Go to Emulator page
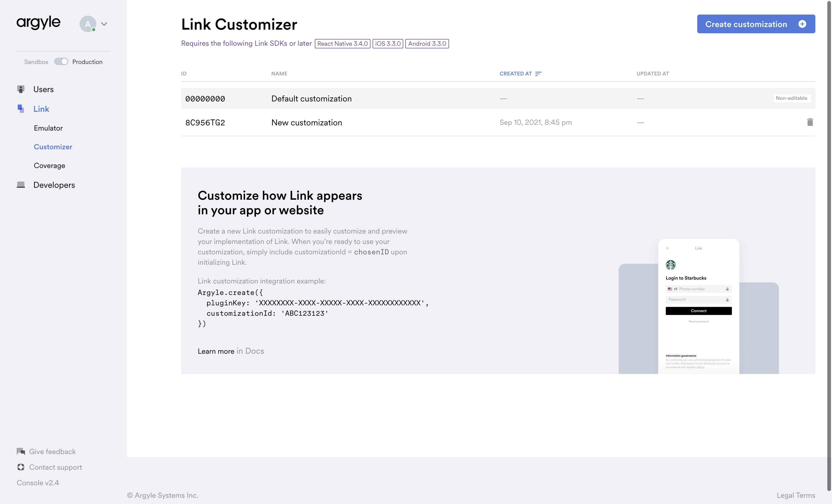 [x=48, y=128]
